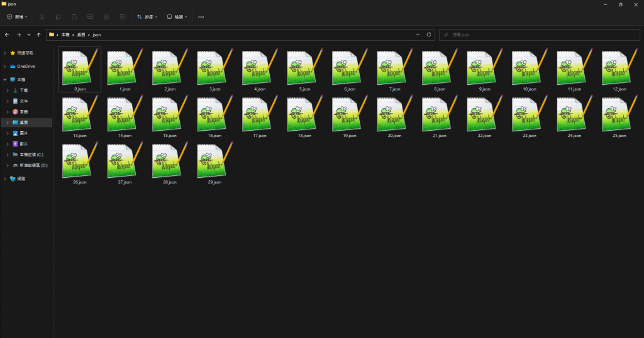Click the 15.json file name label

pyautogui.click(x=170, y=136)
